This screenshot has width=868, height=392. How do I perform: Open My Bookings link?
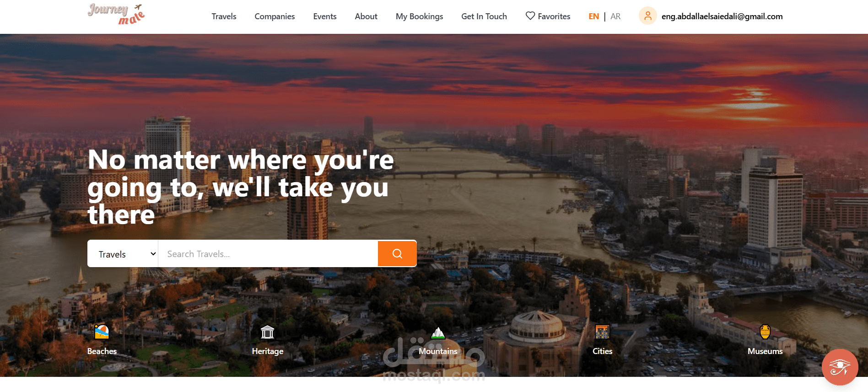(419, 16)
